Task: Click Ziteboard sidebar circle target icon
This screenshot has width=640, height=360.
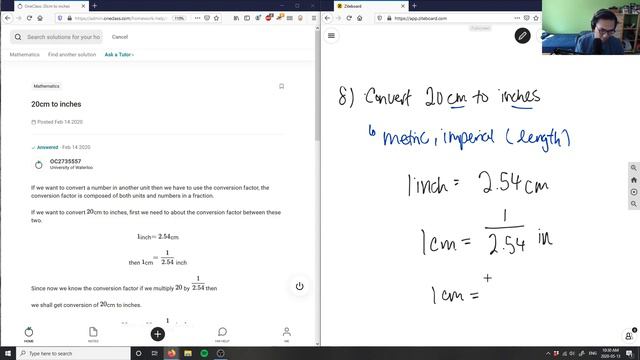Action: coord(633,192)
